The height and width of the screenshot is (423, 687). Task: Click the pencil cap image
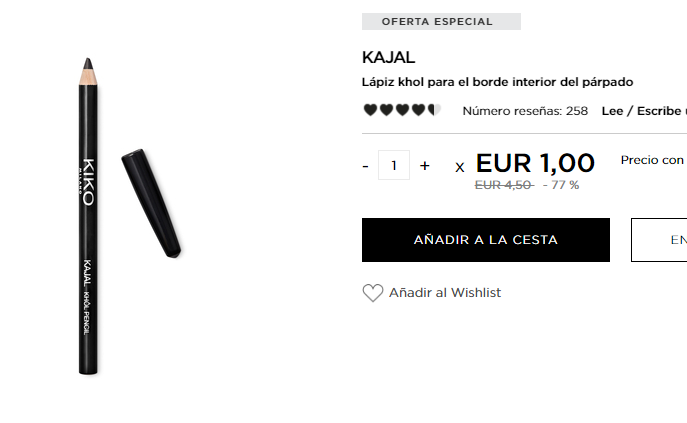click(151, 203)
